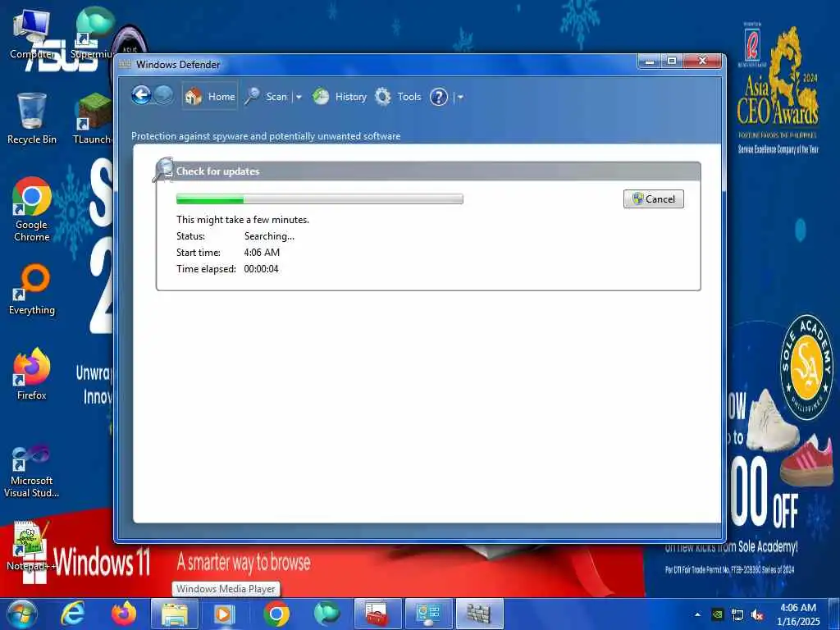Launch Google Chrome from the taskbar
This screenshot has width=840, height=630.
[x=276, y=614]
